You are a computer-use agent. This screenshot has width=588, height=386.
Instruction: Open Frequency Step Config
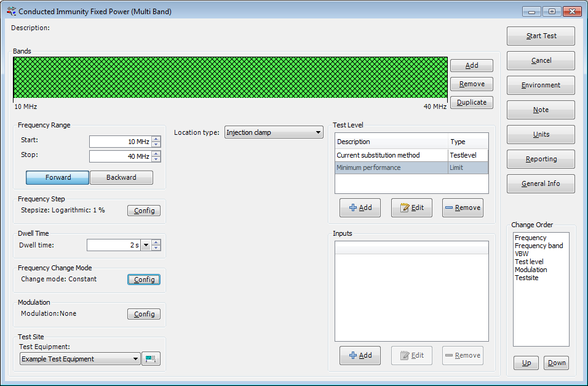(144, 211)
